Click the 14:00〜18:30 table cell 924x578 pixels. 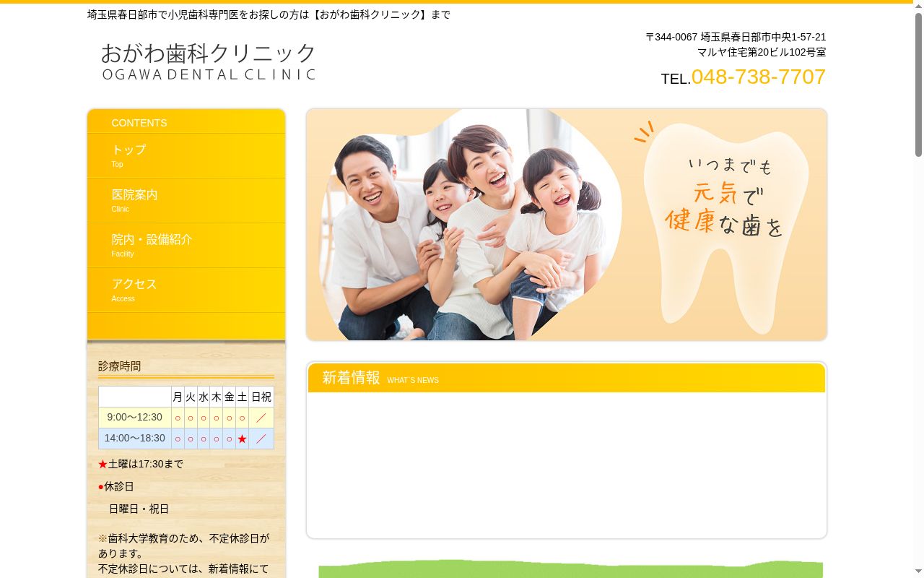coord(135,439)
